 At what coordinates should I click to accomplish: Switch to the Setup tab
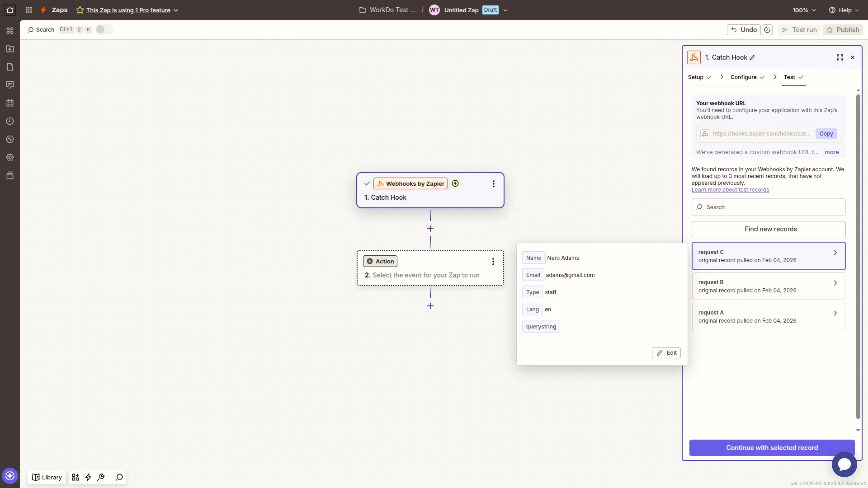pos(696,77)
